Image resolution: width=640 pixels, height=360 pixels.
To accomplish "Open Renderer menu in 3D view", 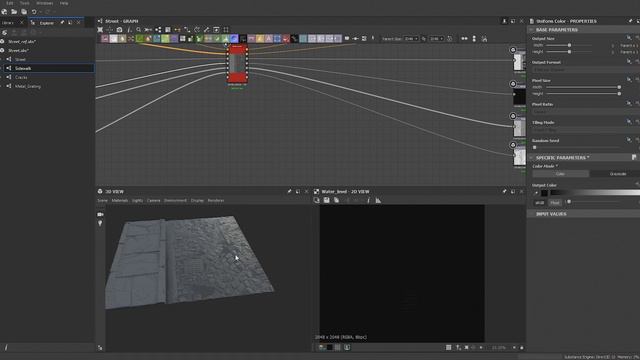I will (x=216, y=200).
